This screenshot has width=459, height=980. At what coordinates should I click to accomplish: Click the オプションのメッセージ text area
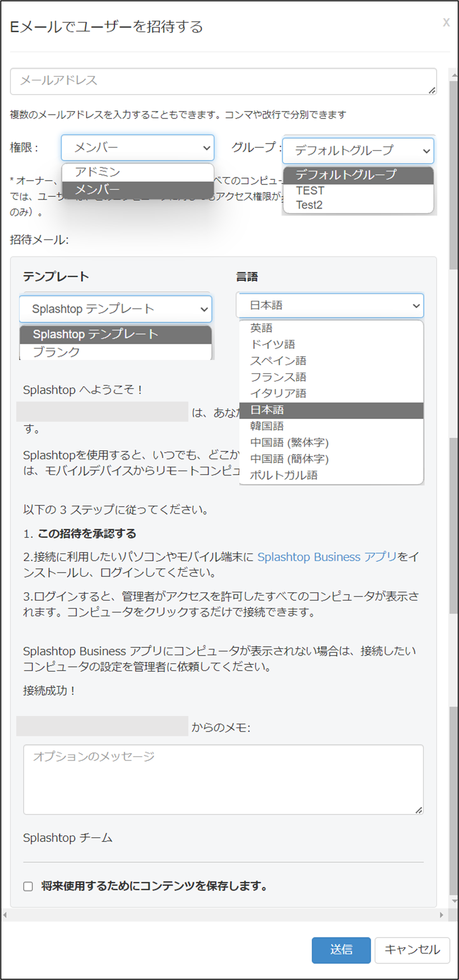pyautogui.click(x=223, y=779)
